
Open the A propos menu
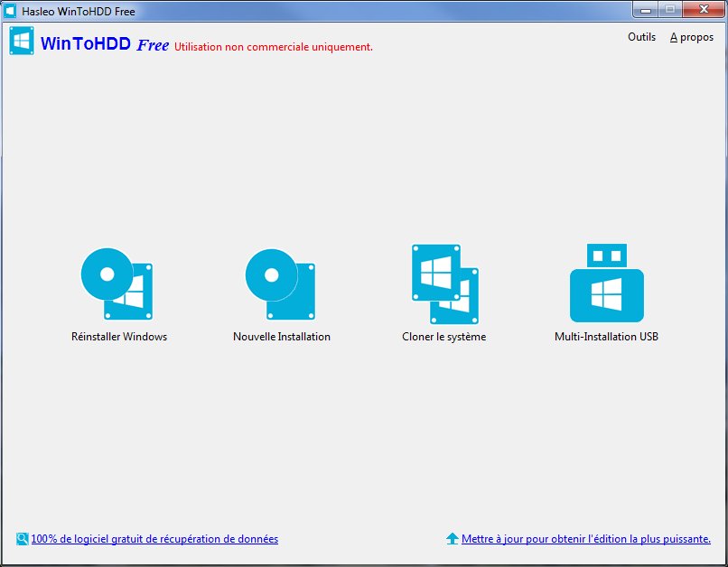tap(691, 37)
